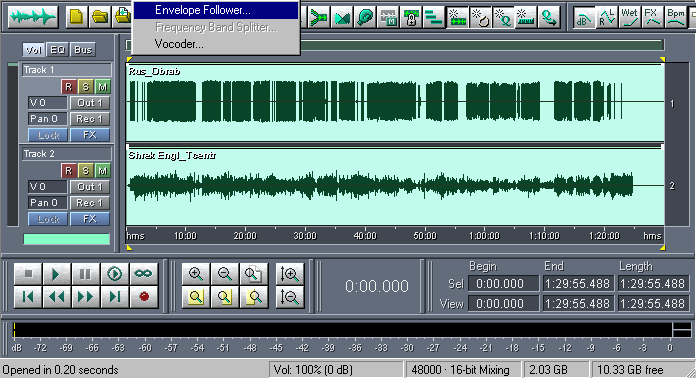Switch to the Vol track controls tab
Image resolution: width=696 pixels, height=378 pixels.
coord(34,50)
